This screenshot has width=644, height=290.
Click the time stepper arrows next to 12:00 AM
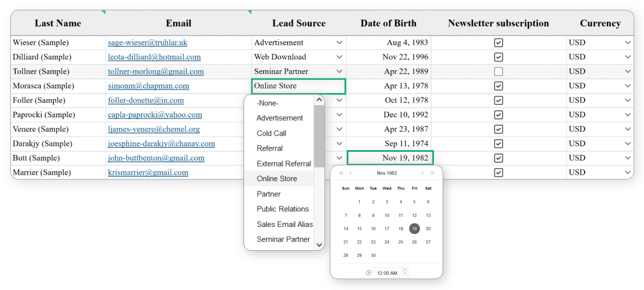click(404, 272)
